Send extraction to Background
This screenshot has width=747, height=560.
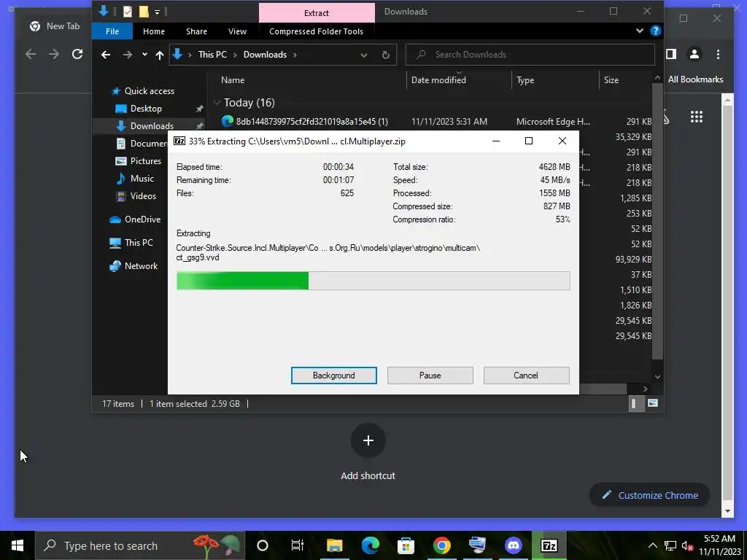(333, 376)
